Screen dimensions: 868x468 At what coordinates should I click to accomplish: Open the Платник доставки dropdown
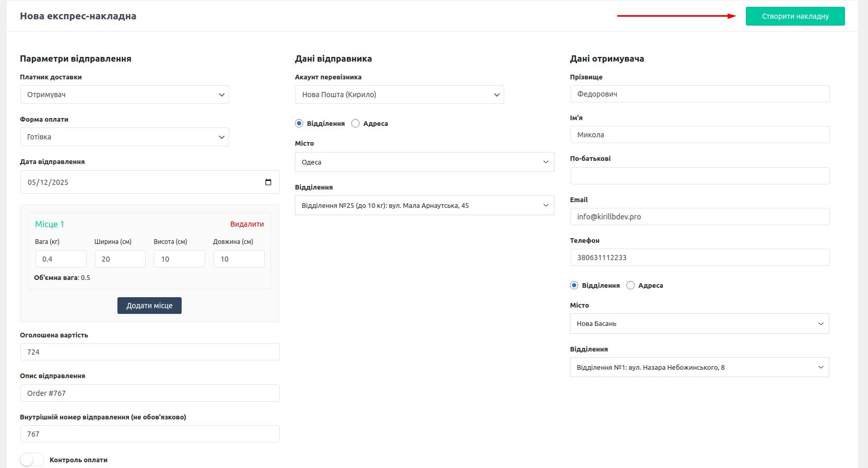point(125,95)
